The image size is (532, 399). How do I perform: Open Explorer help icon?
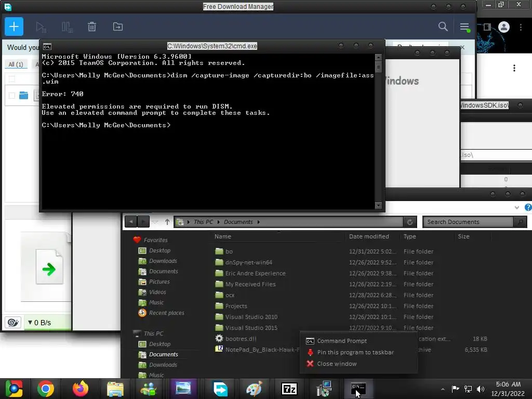click(x=528, y=207)
